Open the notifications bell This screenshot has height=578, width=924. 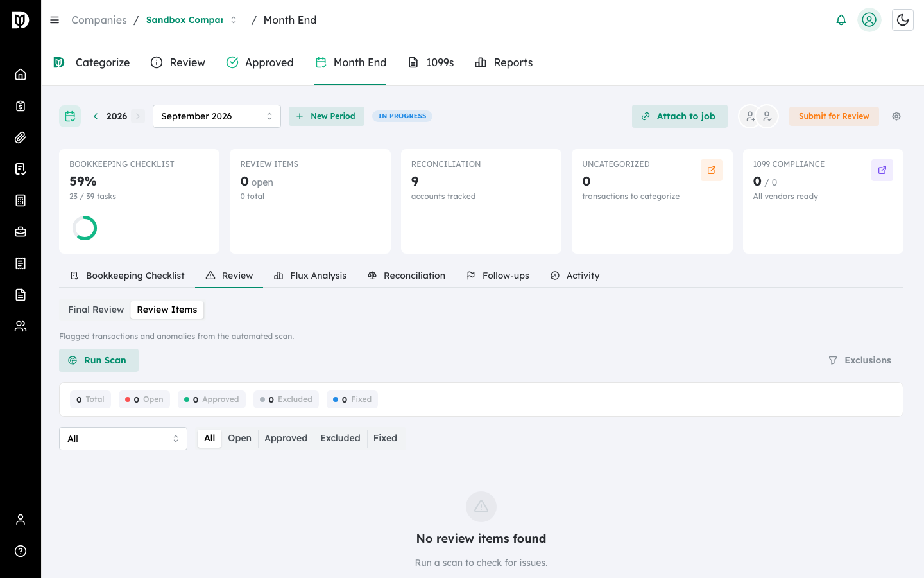(x=841, y=20)
